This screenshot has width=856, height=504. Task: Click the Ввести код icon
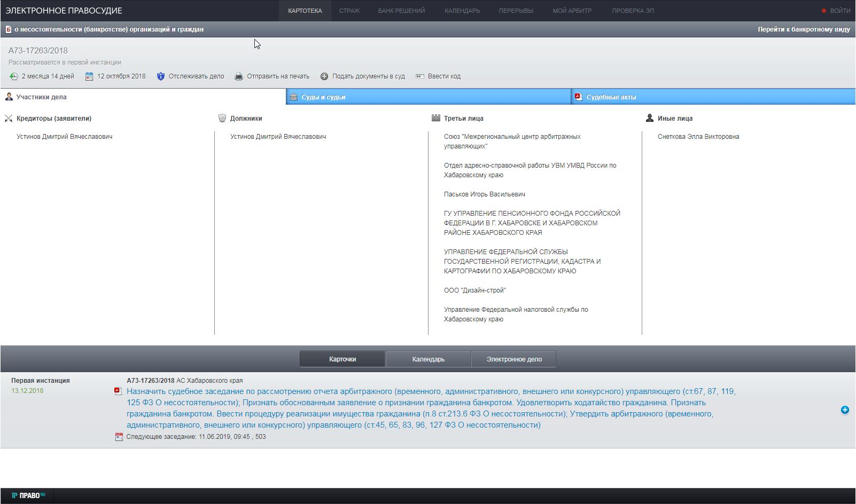tap(420, 76)
